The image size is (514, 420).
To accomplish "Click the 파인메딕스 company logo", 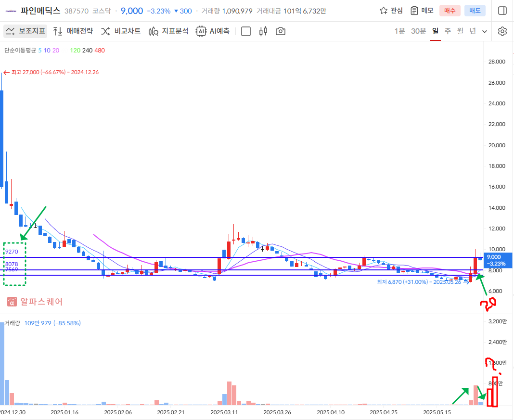I will [x=11, y=11].
